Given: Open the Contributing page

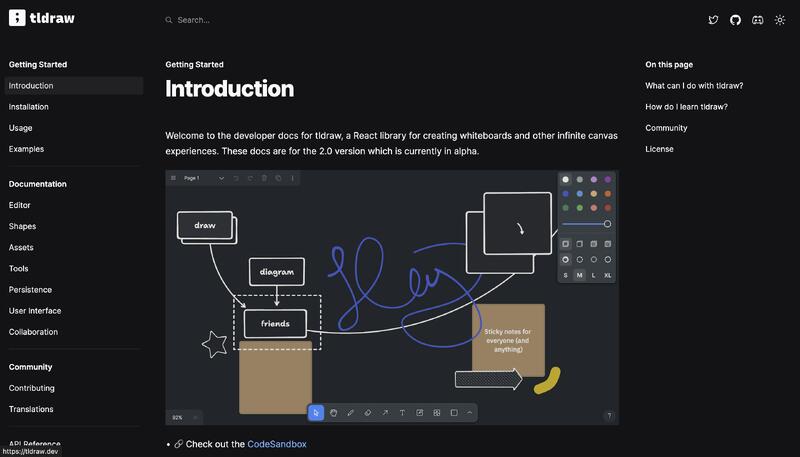Looking at the screenshot, I should tap(32, 388).
